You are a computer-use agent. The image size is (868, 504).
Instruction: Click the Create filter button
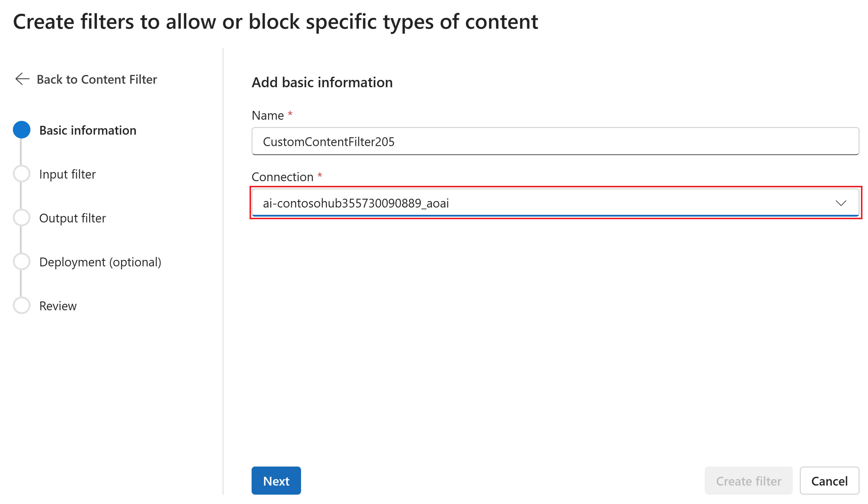748,481
